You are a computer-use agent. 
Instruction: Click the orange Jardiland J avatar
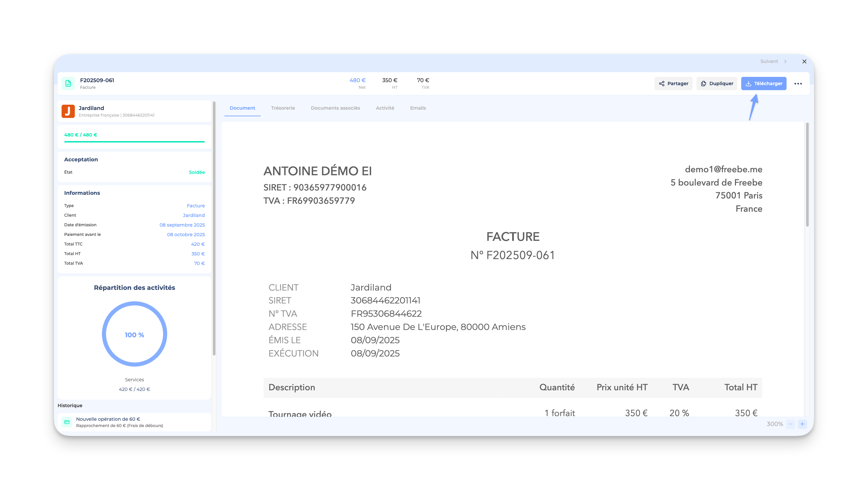point(68,111)
